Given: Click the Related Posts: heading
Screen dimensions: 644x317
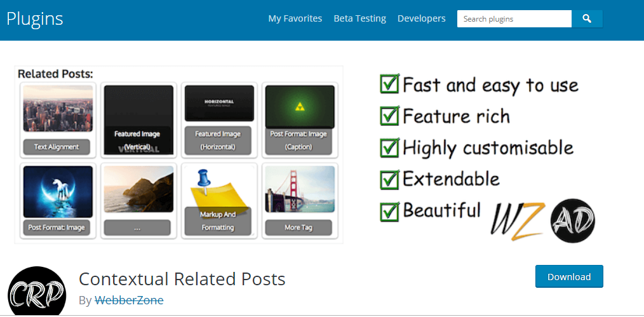Looking at the screenshot, I should click(x=55, y=74).
